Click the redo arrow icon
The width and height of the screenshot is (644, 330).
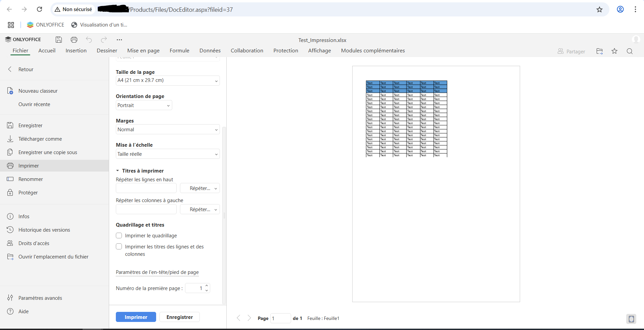104,40
